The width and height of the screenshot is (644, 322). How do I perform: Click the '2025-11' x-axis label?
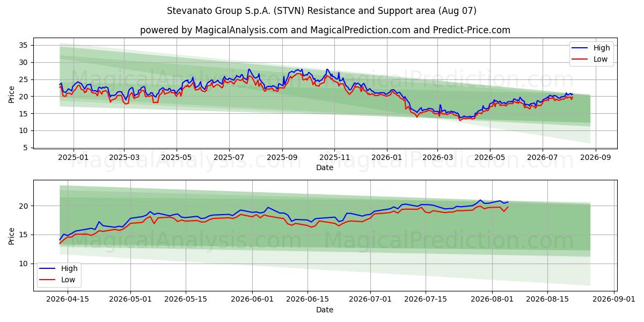(x=334, y=157)
